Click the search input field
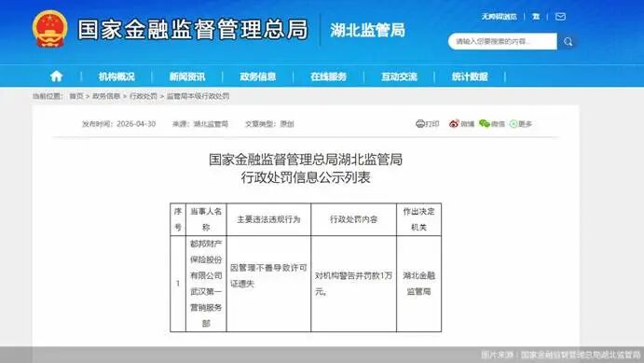Image resolution: width=644 pixels, height=363 pixels. point(502,41)
